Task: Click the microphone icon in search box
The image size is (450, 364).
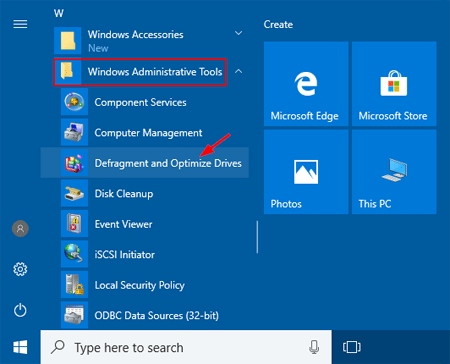Action: click(x=314, y=347)
